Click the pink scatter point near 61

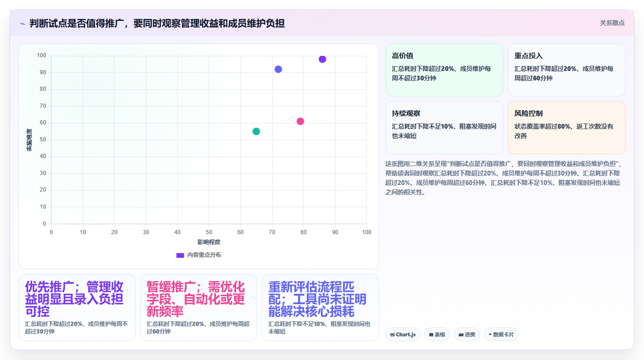300,121
